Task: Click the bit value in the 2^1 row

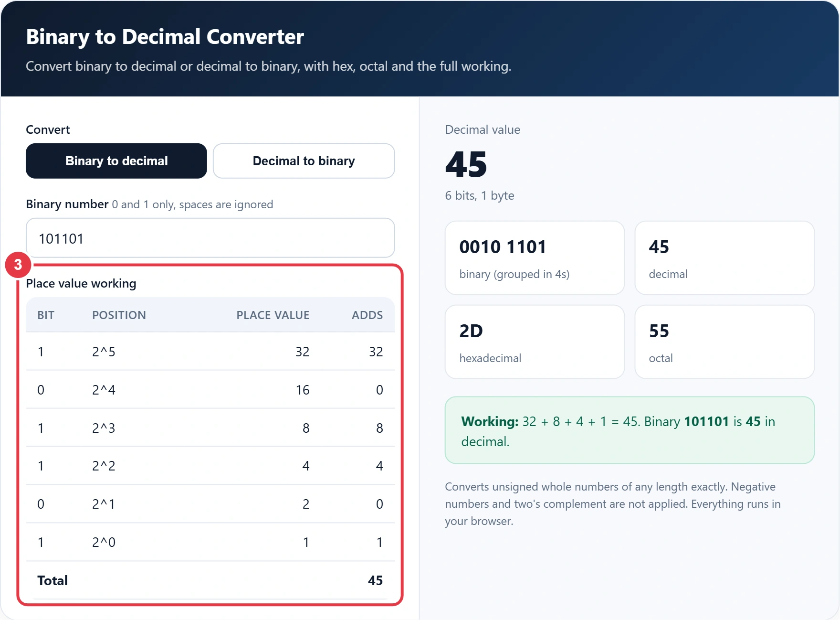Action: click(x=41, y=504)
